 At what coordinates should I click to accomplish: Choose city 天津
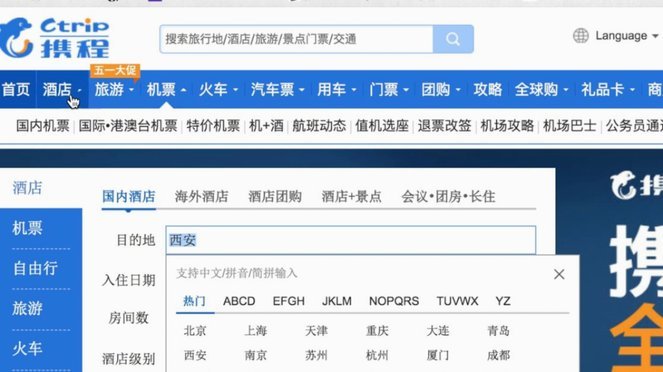pyautogui.click(x=316, y=331)
